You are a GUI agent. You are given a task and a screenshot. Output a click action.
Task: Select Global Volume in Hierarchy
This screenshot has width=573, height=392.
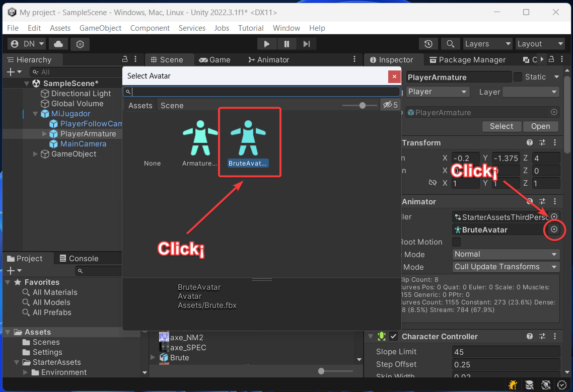(x=77, y=104)
